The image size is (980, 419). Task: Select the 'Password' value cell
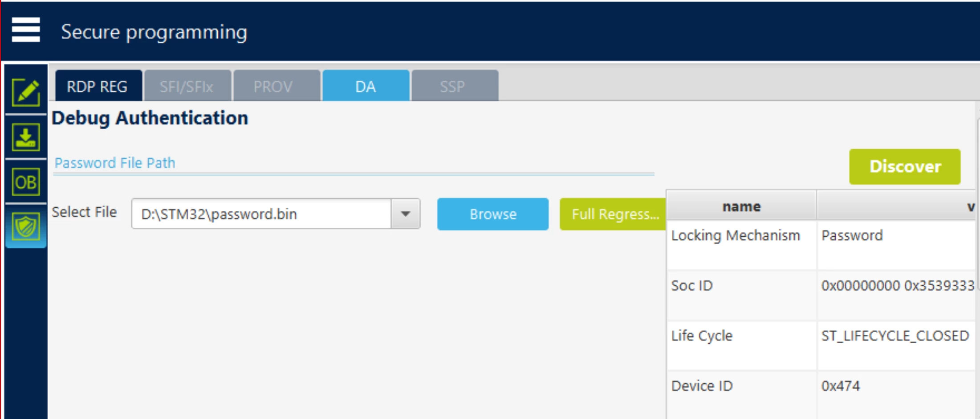(897, 245)
